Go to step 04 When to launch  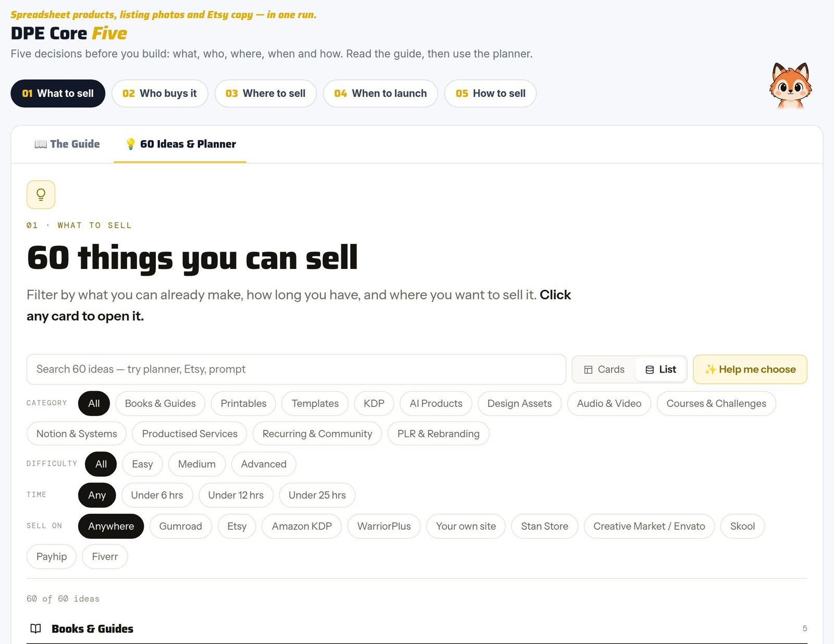pyautogui.click(x=381, y=93)
